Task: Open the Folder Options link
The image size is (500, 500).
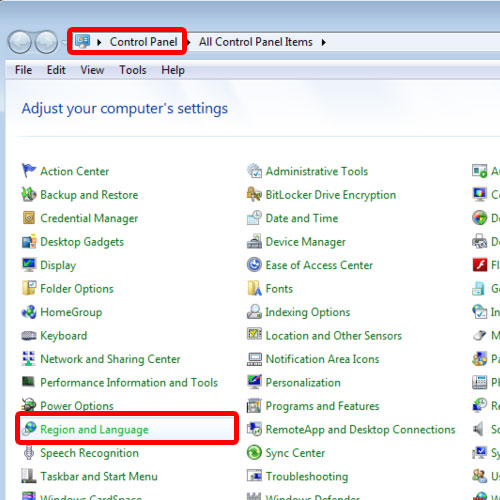Action: [x=77, y=289]
